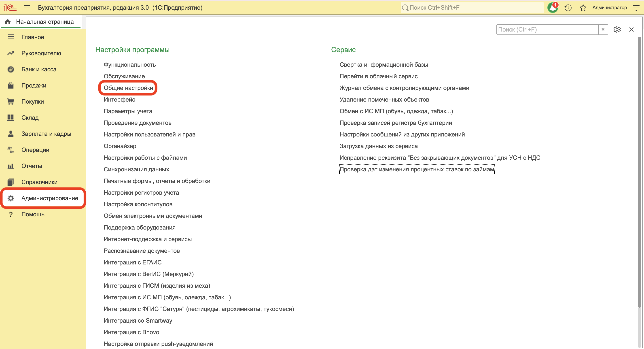The width and height of the screenshot is (644, 349).
Task: Open the service menu top-right dropdown
Action: point(636,8)
